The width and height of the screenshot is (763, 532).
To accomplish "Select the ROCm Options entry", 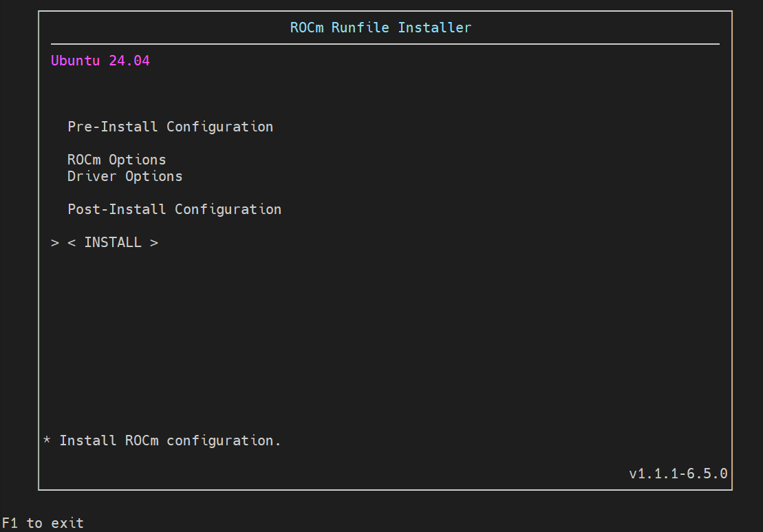I will tap(117, 160).
